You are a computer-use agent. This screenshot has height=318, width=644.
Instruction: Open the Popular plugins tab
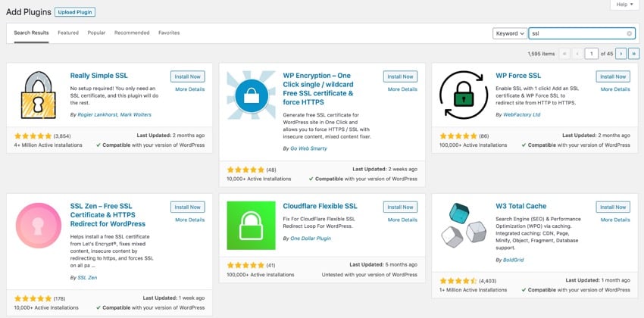click(96, 33)
